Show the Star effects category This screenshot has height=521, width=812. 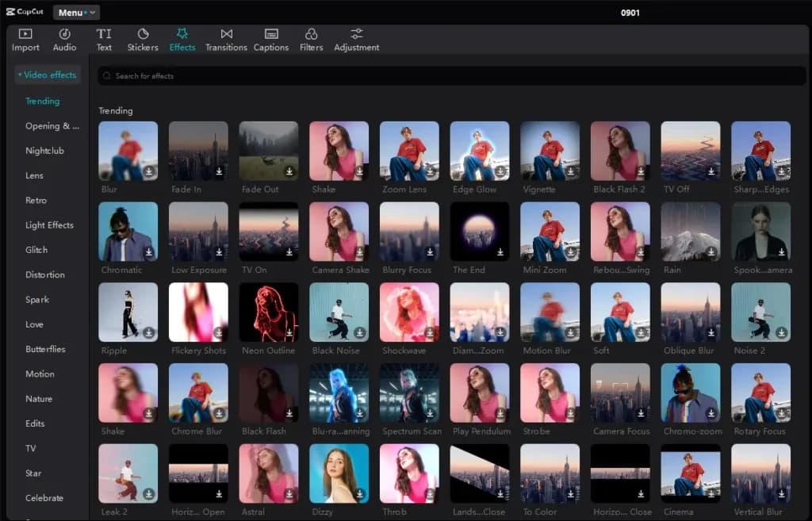(x=33, y=473)
